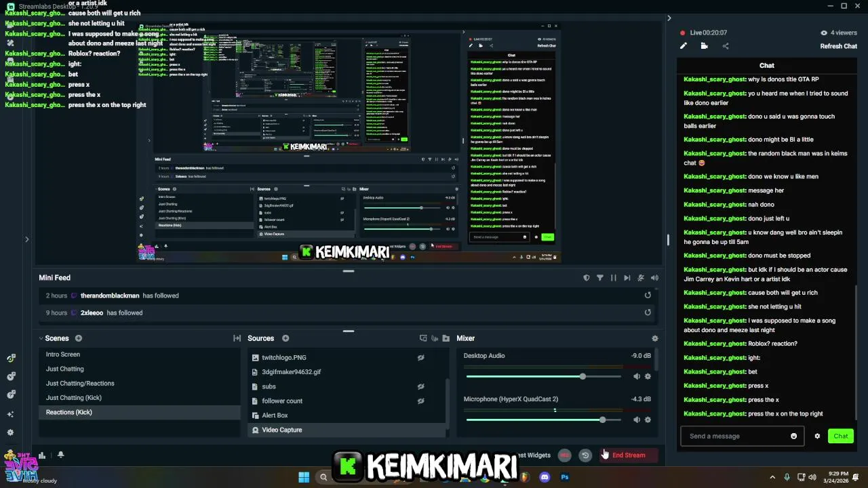Open the emoji picker in the chat box
The height and width of the screenshot is (488, 868).
794,436
